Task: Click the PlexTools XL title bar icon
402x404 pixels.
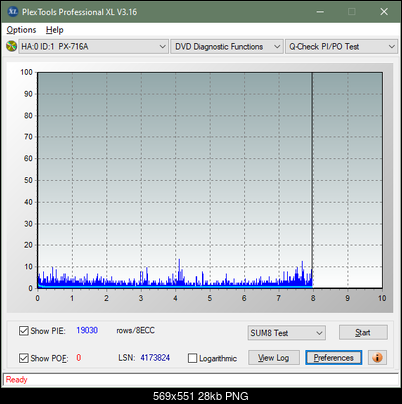Action: pyautogui.click(x=12, y=12)
